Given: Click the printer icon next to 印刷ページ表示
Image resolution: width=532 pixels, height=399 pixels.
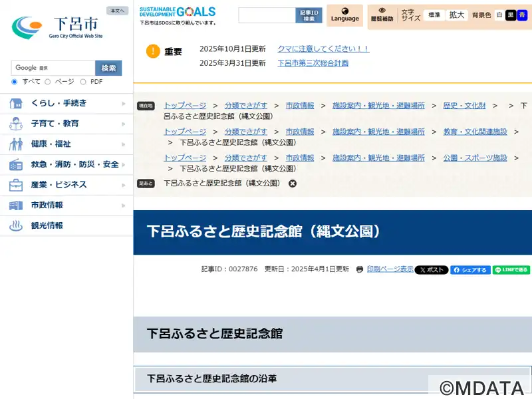Looking at the screenshot, I should [x=360, y=269].
